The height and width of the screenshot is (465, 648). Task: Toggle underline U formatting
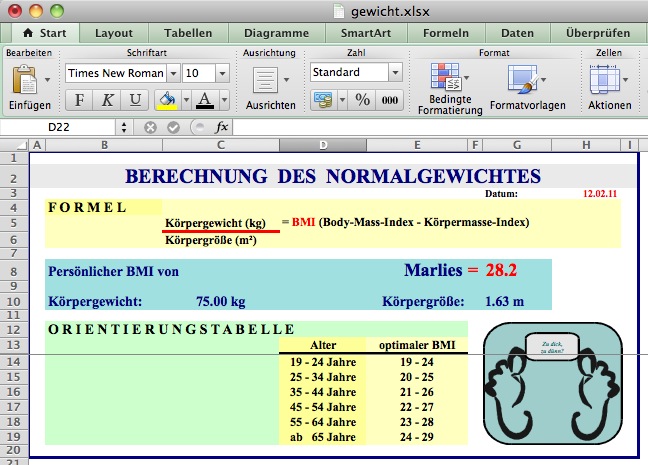[135, 100]
